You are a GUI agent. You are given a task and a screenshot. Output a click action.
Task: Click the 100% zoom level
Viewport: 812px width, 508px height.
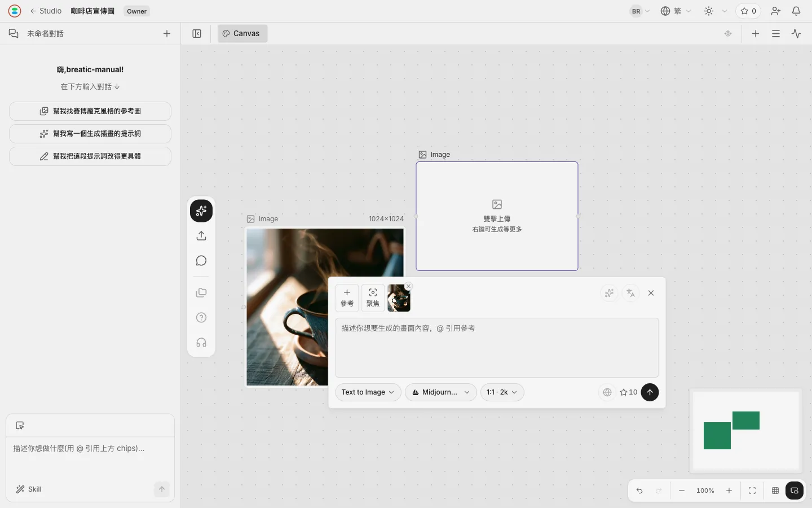pyautogui.click(x=705, y=491)
